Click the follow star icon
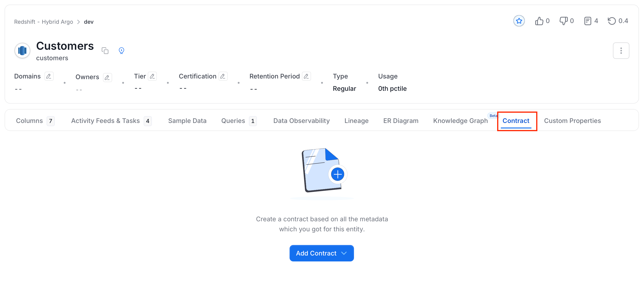The height and width of the screenshot is (292, 644). [519, 21]
